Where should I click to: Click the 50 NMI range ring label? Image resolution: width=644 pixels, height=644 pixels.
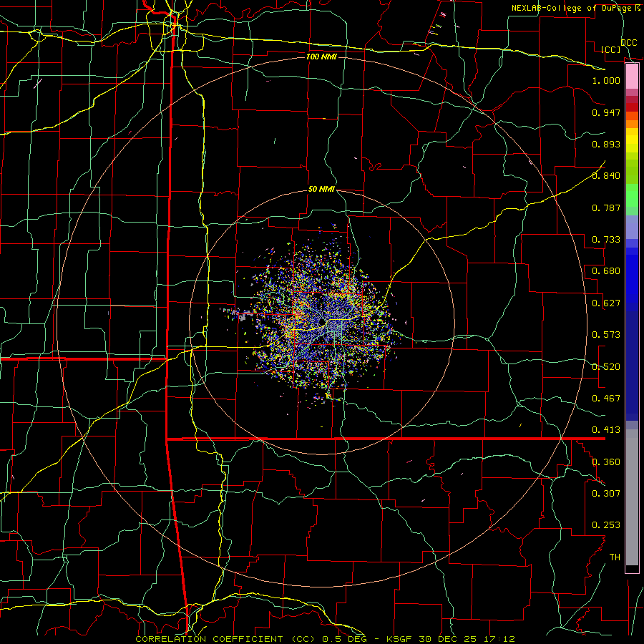321,190
